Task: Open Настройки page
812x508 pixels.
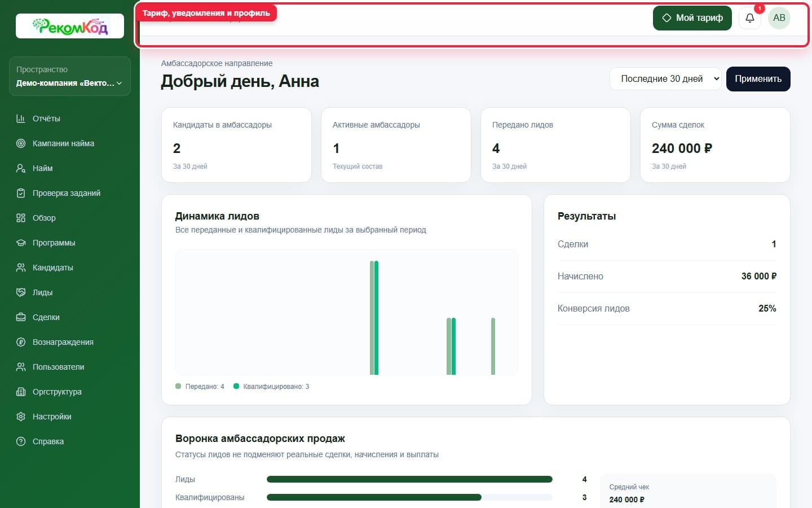Action: 70,417
